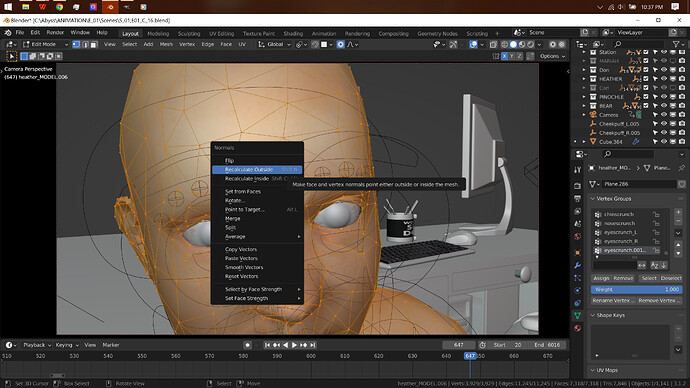690x388 pixels.
Task: Hide Camera object eye icon
Action: point(664,115)
